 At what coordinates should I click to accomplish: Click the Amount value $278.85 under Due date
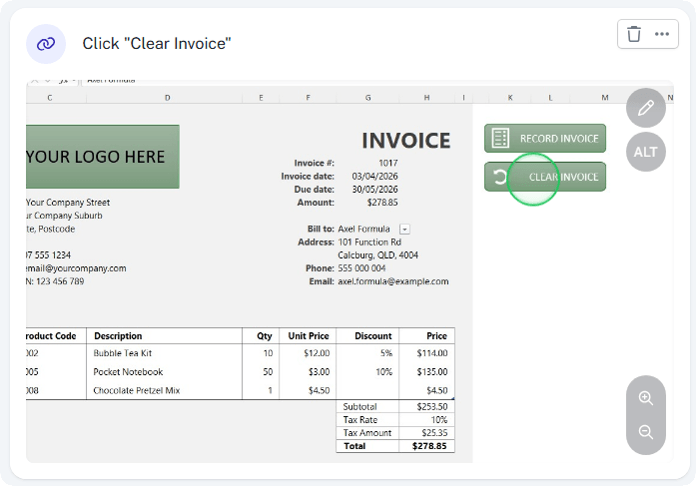(x=382, y=202)
